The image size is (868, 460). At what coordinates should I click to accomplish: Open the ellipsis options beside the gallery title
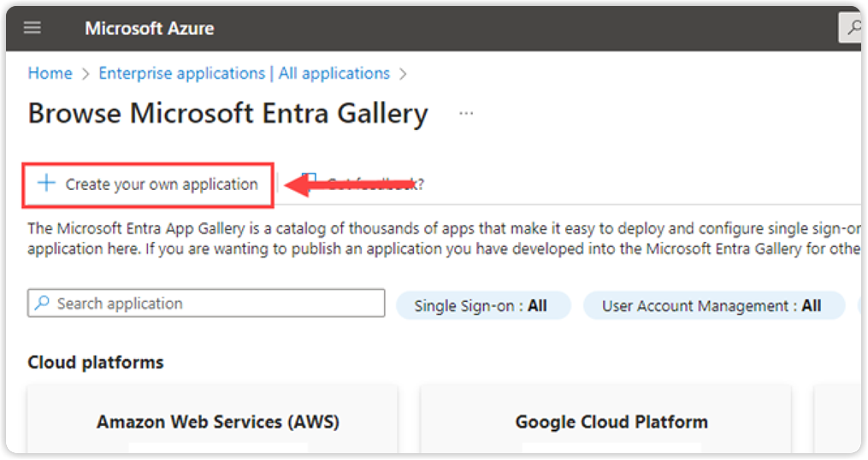[x=466, y=114]
